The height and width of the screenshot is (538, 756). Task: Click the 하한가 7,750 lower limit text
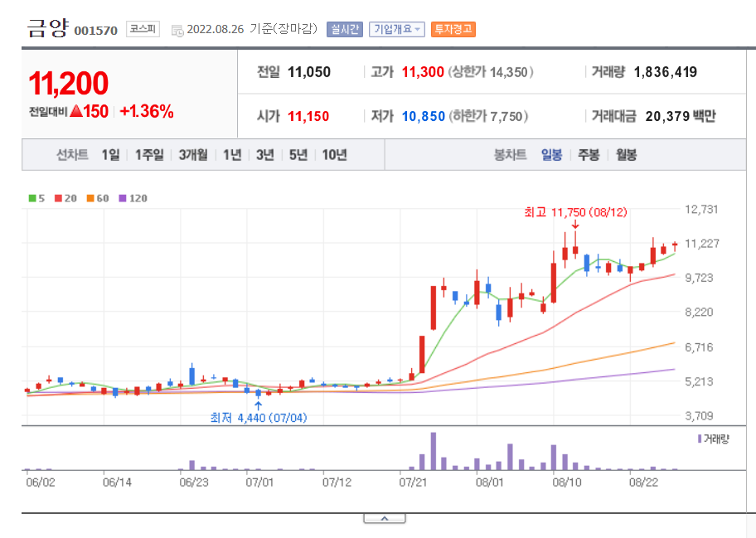(x=488, y=116)
